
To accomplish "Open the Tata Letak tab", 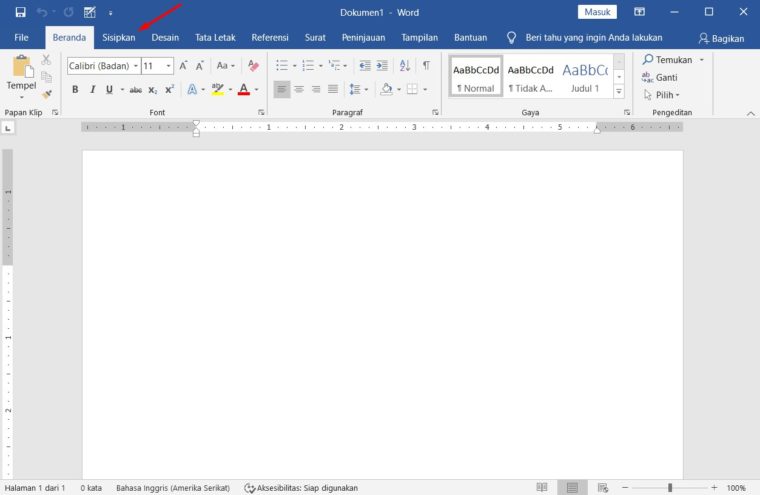I will point(215,37).
